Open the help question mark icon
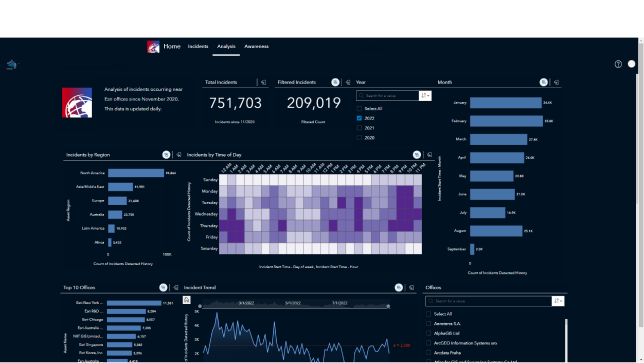This screenshot has height=363, width=644. pos(618,64)
